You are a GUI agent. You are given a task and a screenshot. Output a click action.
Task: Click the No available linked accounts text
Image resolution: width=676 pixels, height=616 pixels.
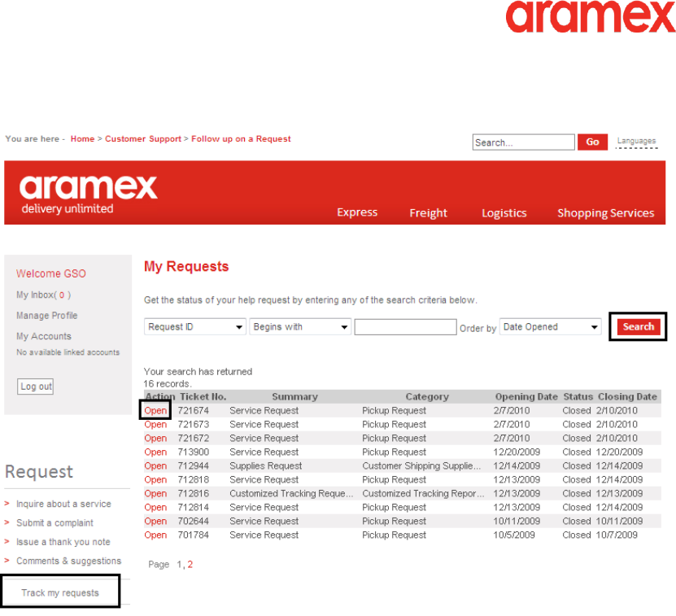(68, 352)
